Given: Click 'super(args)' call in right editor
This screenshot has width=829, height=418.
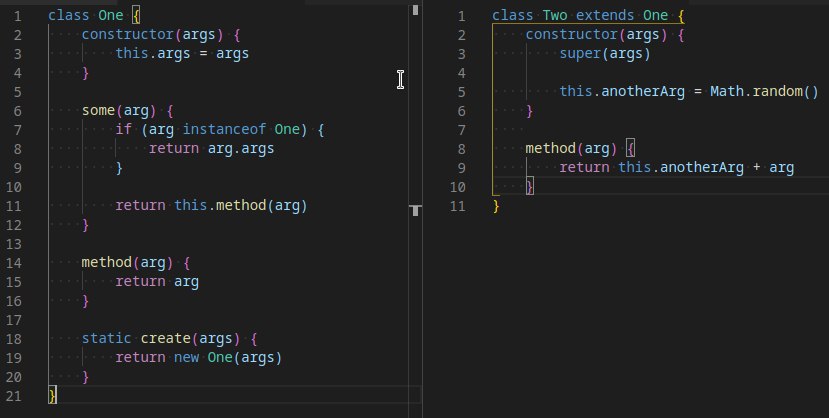Looking at the screenshot, I should coord(605,54).
